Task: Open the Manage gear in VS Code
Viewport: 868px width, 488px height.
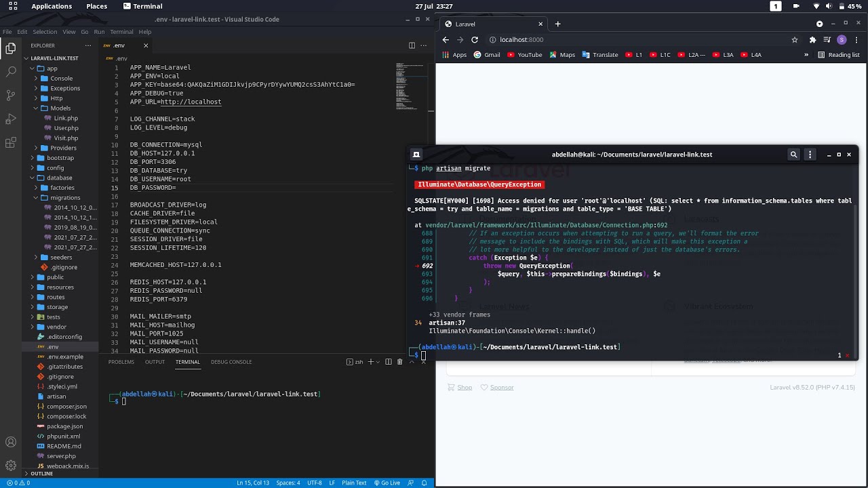Action: (11, 466)
